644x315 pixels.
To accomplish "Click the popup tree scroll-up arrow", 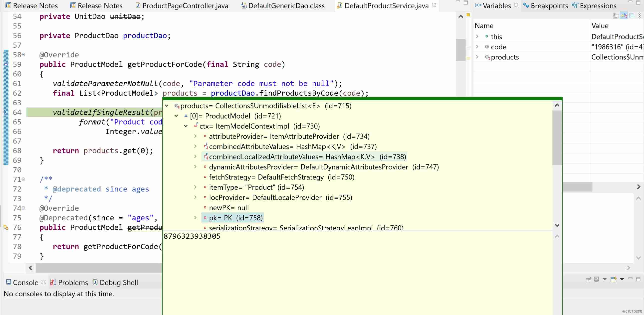I will point(557,105).
